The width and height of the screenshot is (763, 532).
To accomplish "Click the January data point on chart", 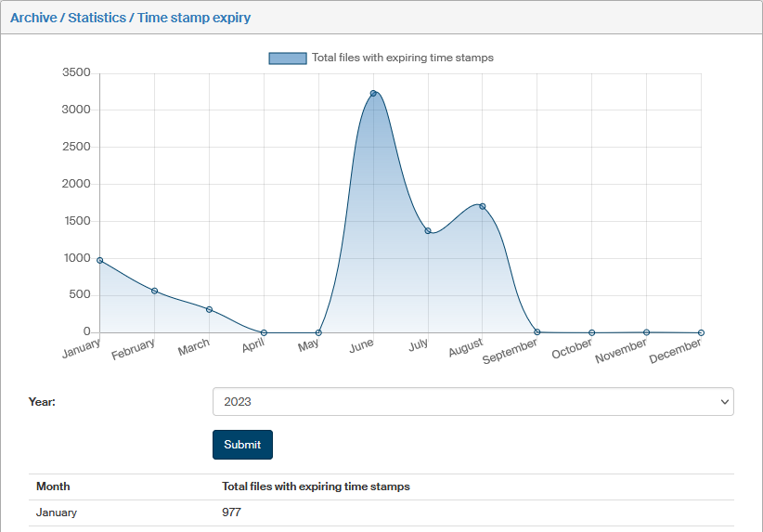I will pos(100,260).
